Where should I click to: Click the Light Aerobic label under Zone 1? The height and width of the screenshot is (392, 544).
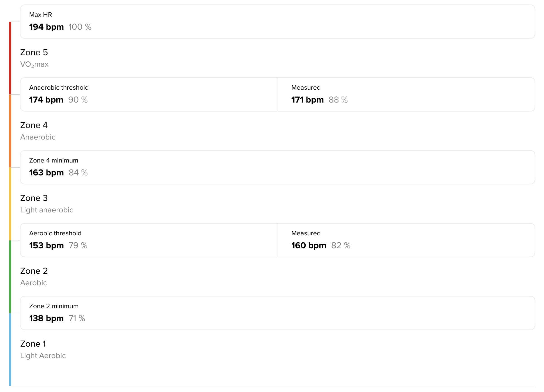point(43,356)
